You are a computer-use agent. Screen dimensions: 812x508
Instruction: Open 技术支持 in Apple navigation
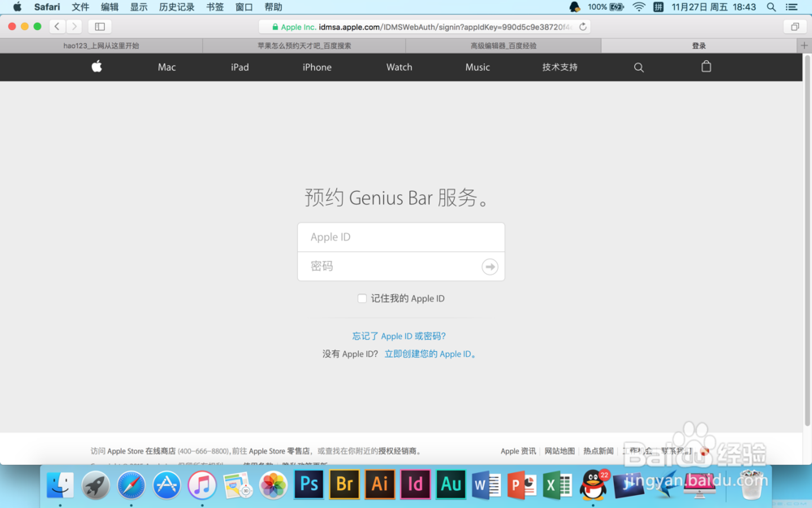[559, 67]
